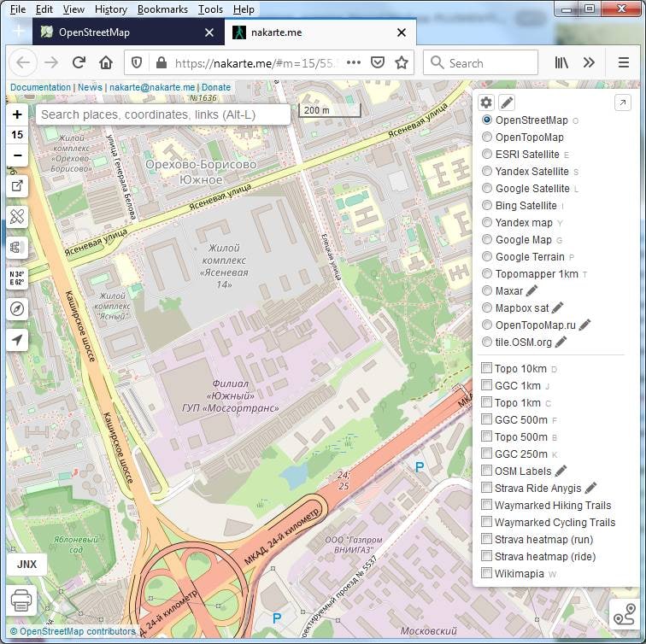Click the nakarte@nakarte.me email link
Screen dimensions: 646x644
(x=152, y=87)
